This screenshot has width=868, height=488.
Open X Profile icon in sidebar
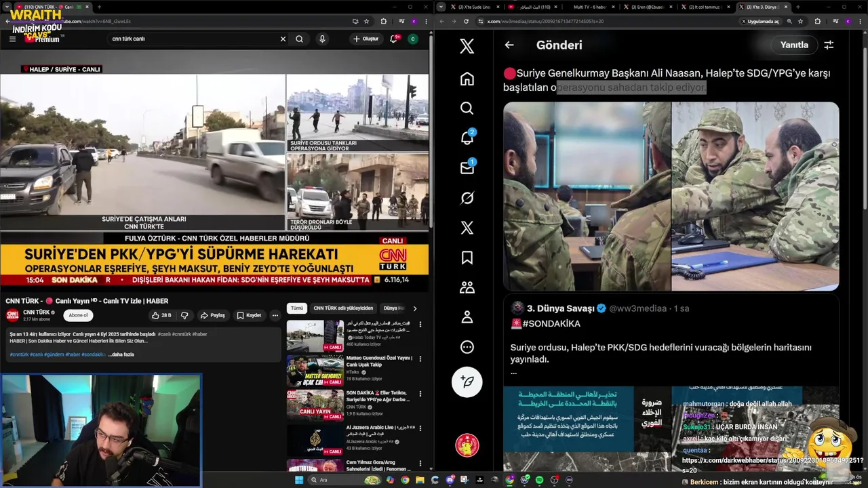pos(467,317)
